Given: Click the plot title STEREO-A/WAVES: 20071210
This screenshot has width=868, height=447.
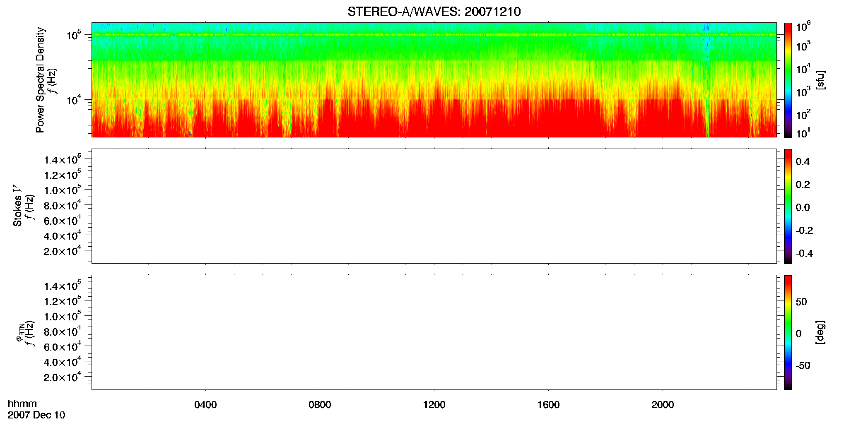Looking at the screenshot, I should 434,12.
